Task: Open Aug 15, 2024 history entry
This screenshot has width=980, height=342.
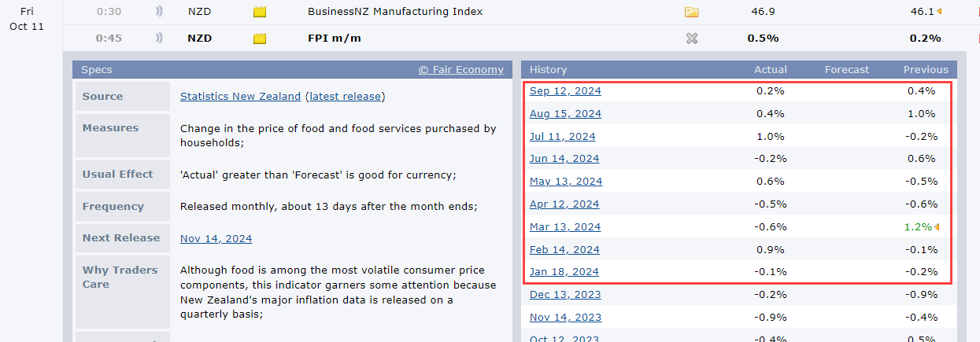Action: click(x=565, y=114)
